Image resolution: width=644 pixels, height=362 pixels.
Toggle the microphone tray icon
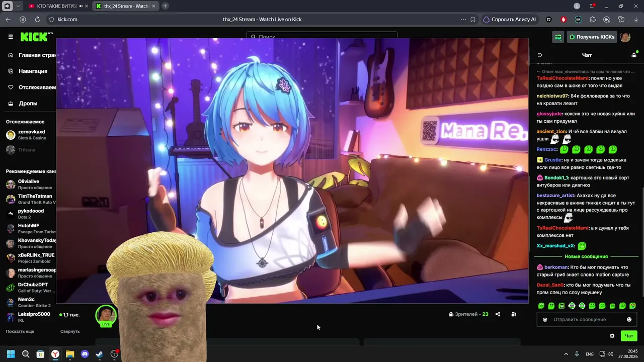[x=577, y=354]
